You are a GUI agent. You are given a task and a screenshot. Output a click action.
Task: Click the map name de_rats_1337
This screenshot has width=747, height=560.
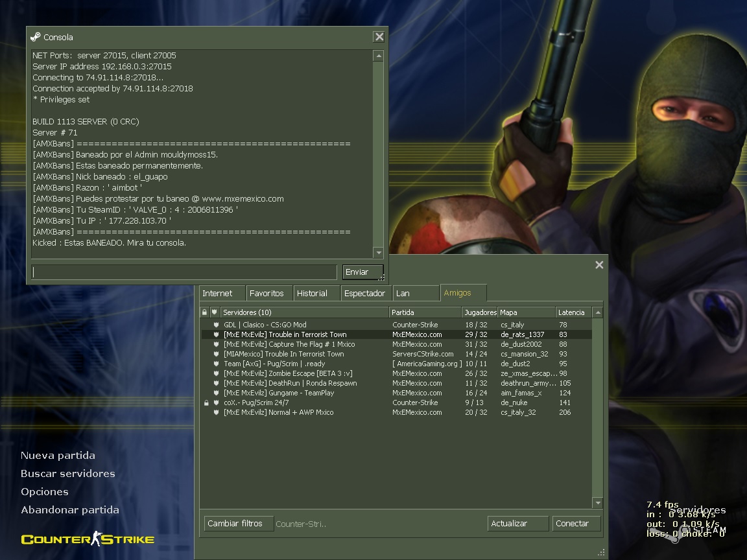[522, 334]
